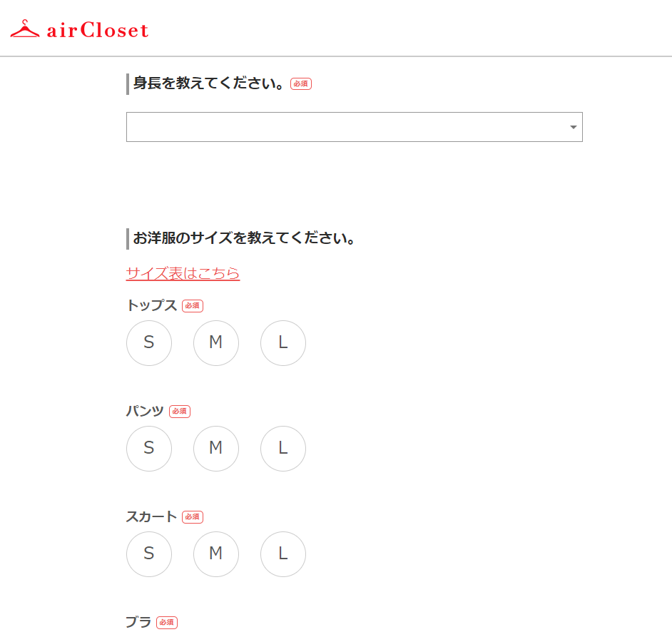
Task: Open the height selection dropdown
Action: 354,127
